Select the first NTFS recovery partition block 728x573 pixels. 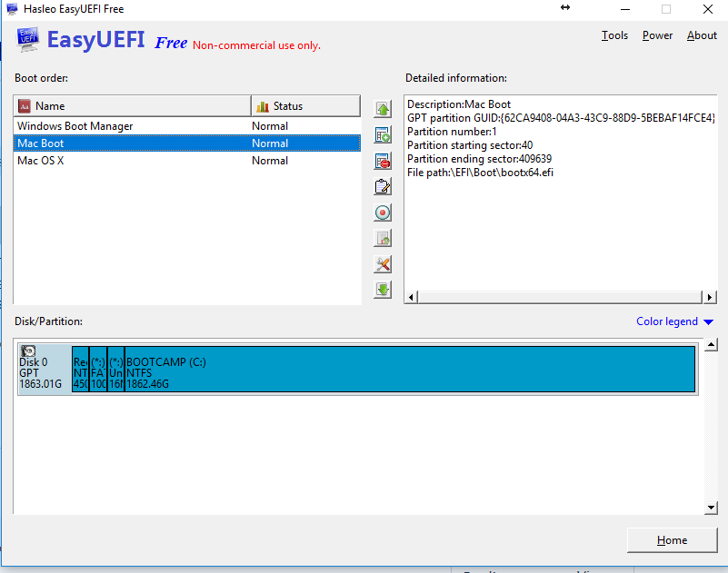click(80, 370)
